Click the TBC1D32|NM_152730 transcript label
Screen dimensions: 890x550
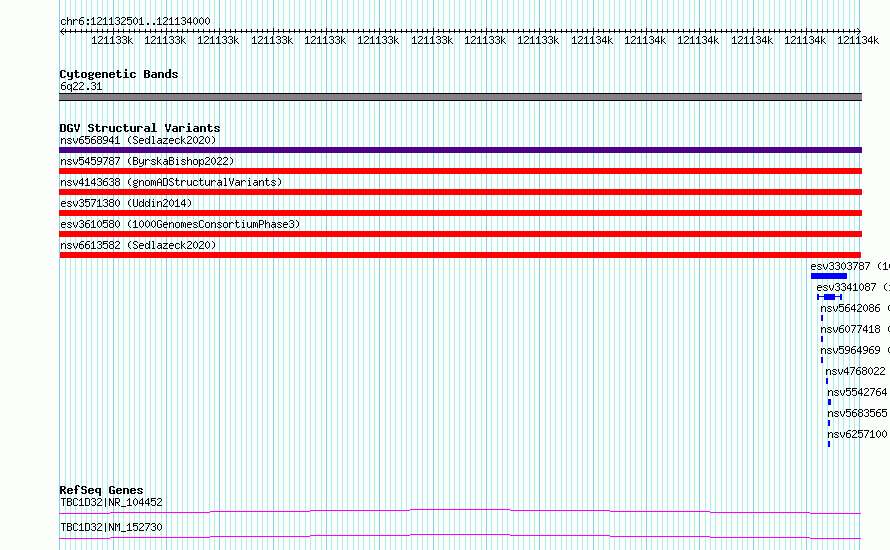tap(111, 527)
